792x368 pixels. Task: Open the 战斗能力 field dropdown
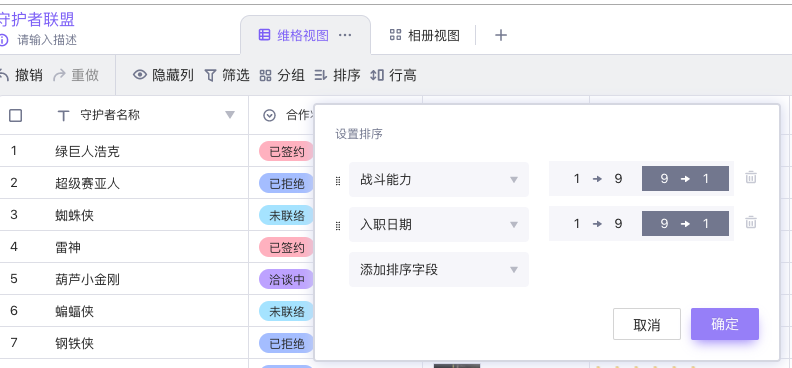[439, 179]
